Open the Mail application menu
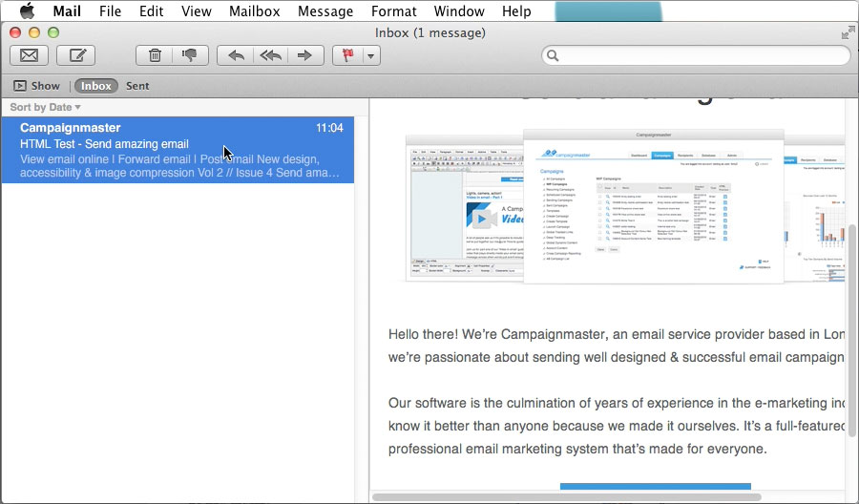859x504 pixels. (x=67, y=10)
